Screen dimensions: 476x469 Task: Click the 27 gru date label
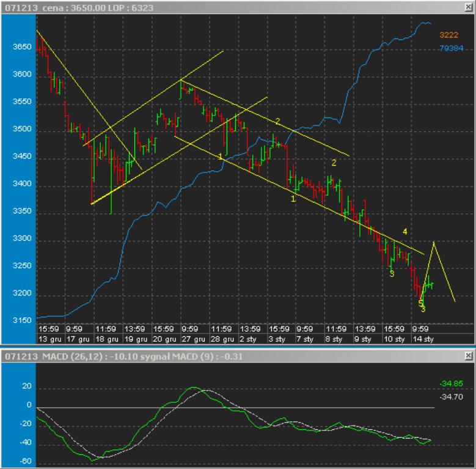[193, 339]
